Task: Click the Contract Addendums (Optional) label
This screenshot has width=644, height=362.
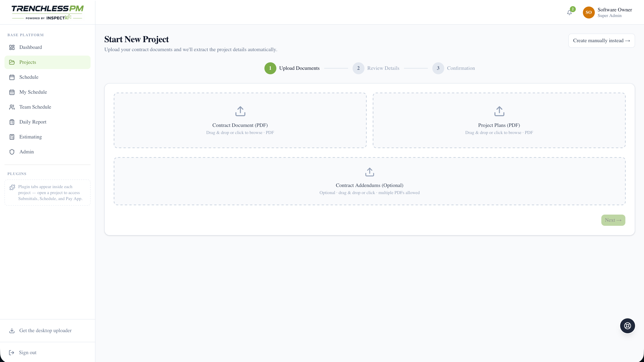Action: (x=370, y=185)
